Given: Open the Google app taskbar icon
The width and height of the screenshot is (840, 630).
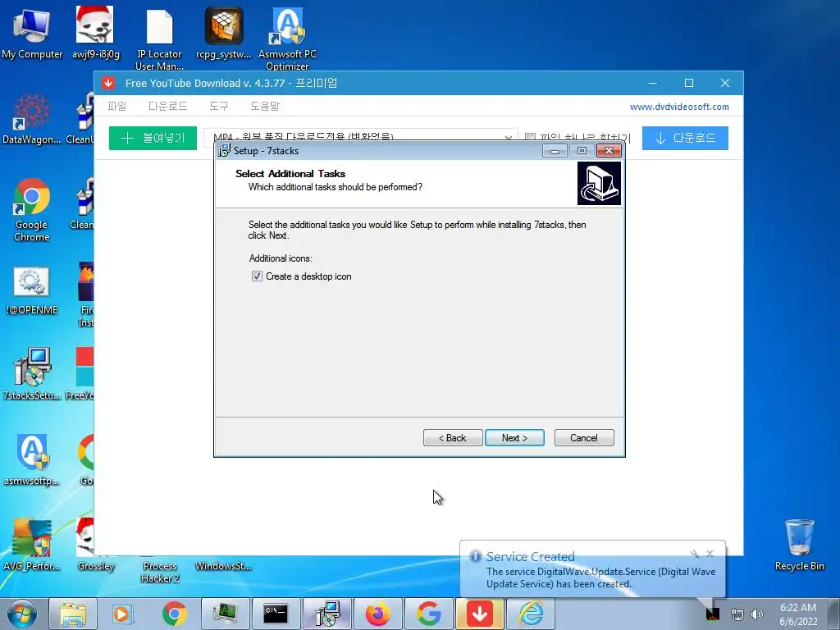Looking at the screenshot, I should click(x=428, y=614).
